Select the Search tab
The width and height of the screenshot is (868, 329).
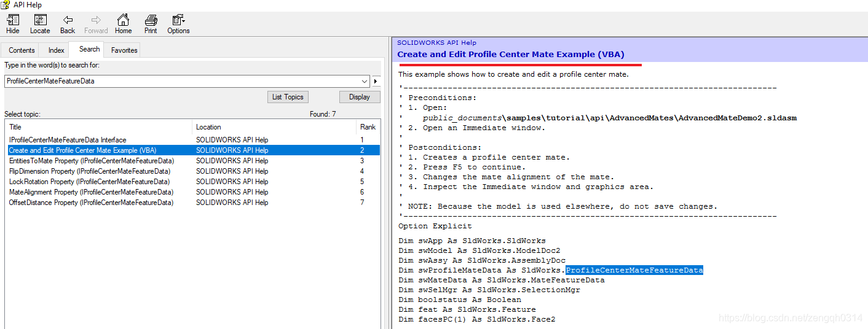tap(89, 49)
